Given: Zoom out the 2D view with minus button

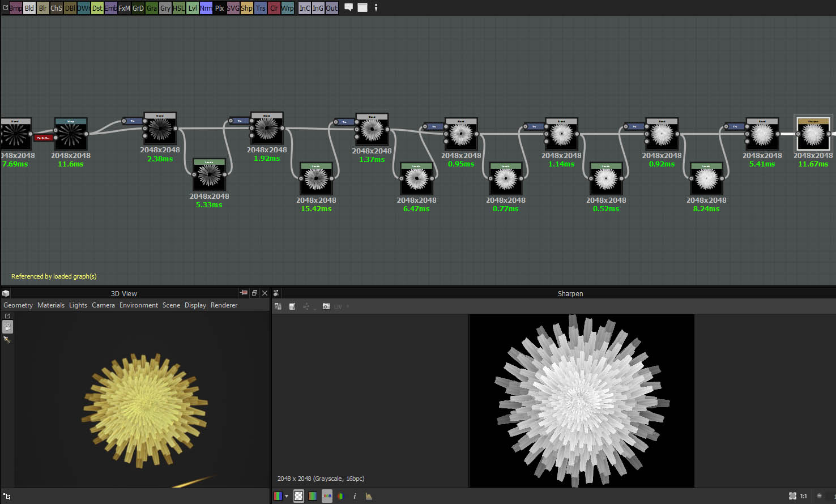Looking at the screenshot, I should (819, 496).
